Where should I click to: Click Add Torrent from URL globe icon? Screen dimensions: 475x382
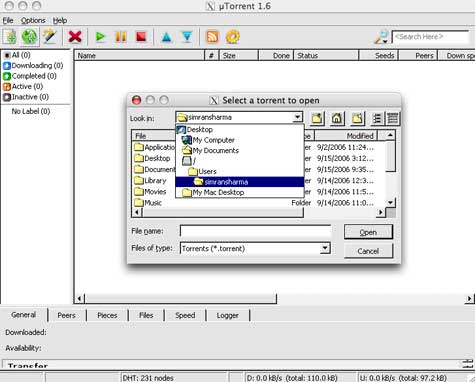[x=29, y=37]
